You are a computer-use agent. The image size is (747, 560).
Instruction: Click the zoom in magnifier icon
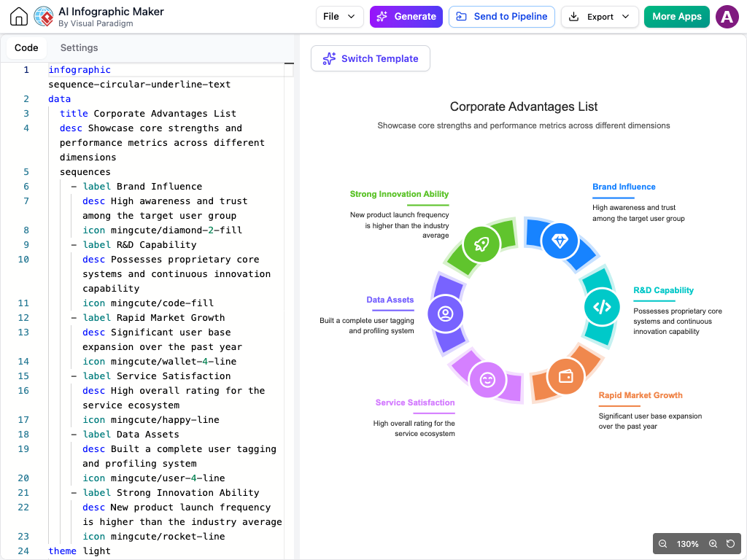[x=713, y=544]
